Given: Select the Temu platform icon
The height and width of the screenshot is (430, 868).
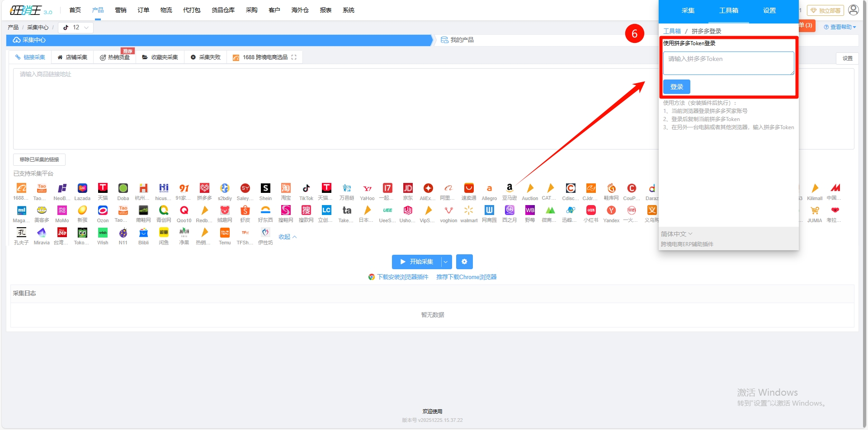Looking at the screenshot, I should coord(225,233).
